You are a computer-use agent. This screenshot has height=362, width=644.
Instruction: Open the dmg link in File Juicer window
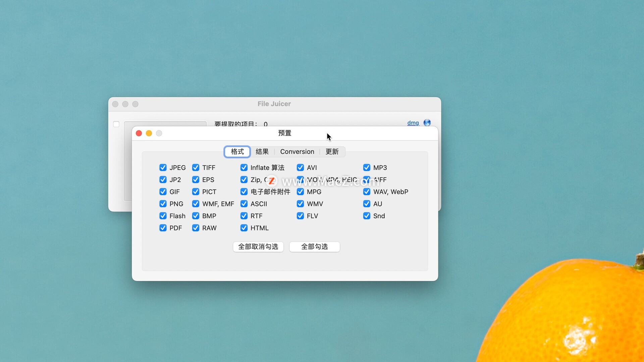coord(413,123)
